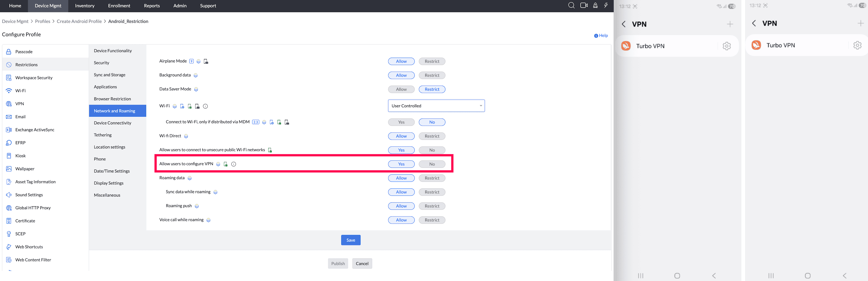Allow Roaming data
This screenshot has width=868, height=281.
(401, 178)
